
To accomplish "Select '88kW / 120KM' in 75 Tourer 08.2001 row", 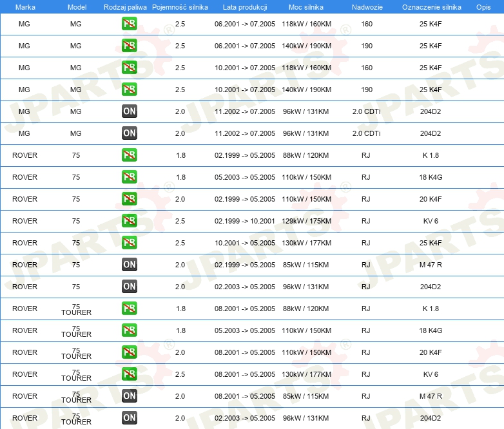I will click(305, 309).
